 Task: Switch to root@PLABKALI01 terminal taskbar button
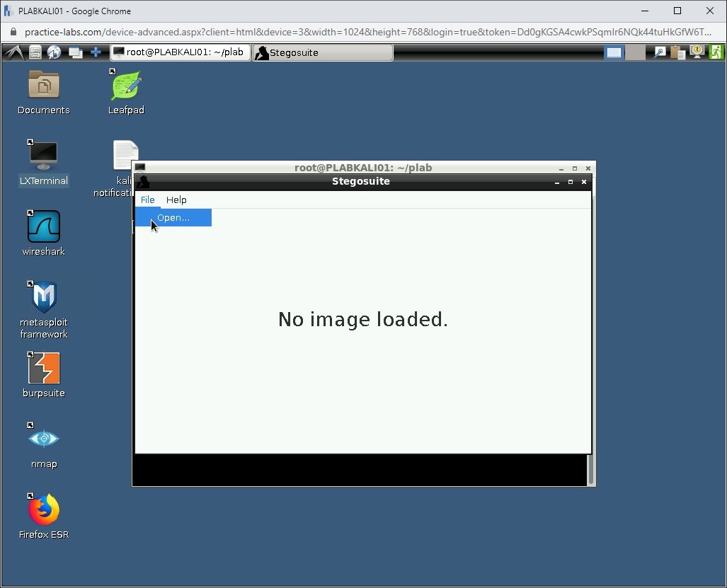click(x=181, y=52)
